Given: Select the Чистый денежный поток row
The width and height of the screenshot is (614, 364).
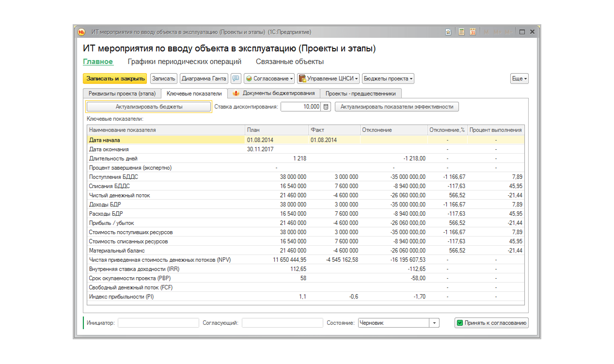Looking at the screenshot, I should [306, 195].
